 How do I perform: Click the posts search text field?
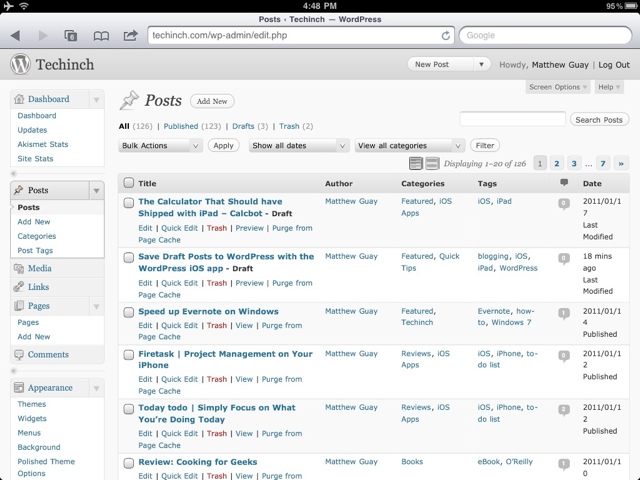pyautogui.click(x=513, y=119)
